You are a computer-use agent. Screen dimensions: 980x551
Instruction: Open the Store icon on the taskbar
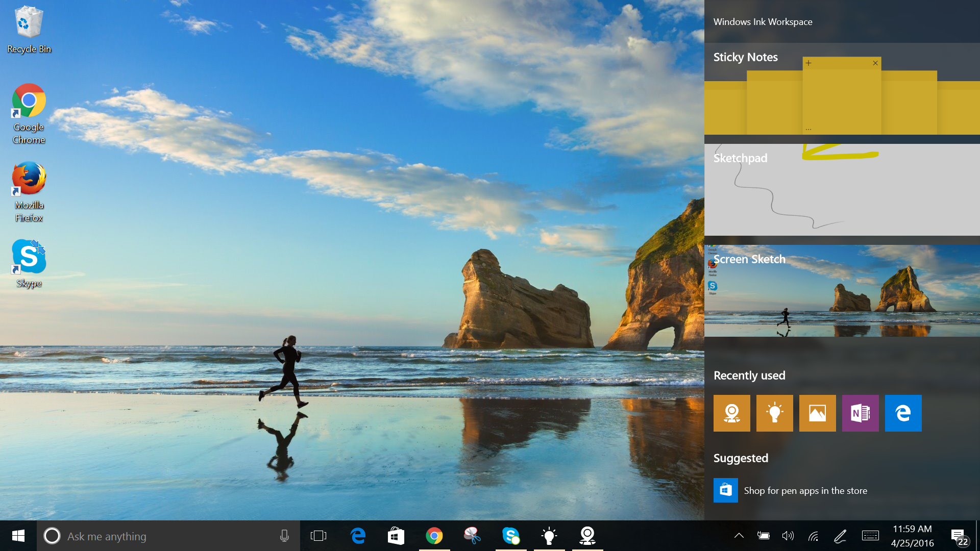(396, 536)
